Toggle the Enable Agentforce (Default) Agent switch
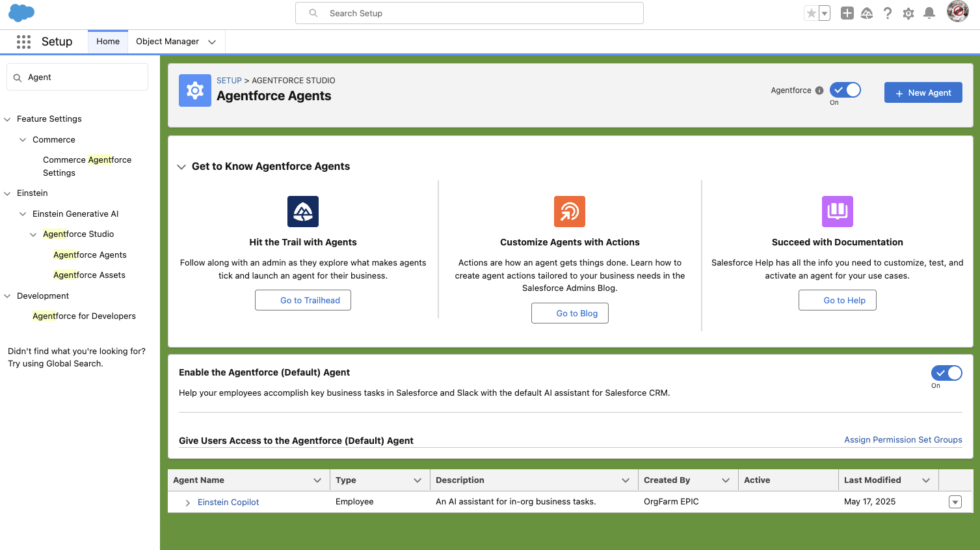980x550 pixels. [x=947, y=373]
